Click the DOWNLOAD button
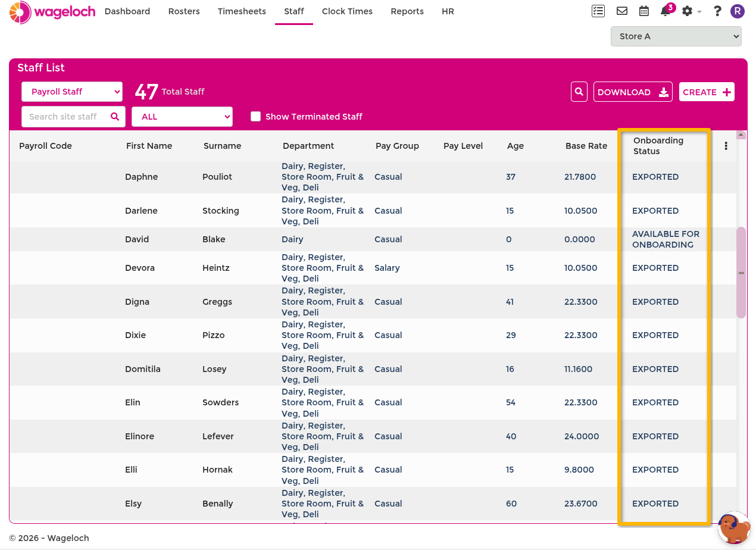 pos(633,92)
